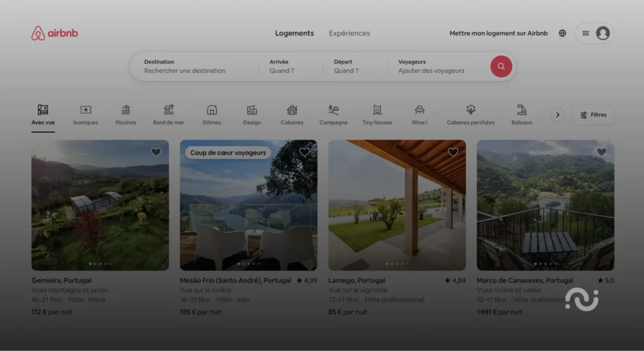Click the Coup de cœur voyageurs badge

[228, 152]
